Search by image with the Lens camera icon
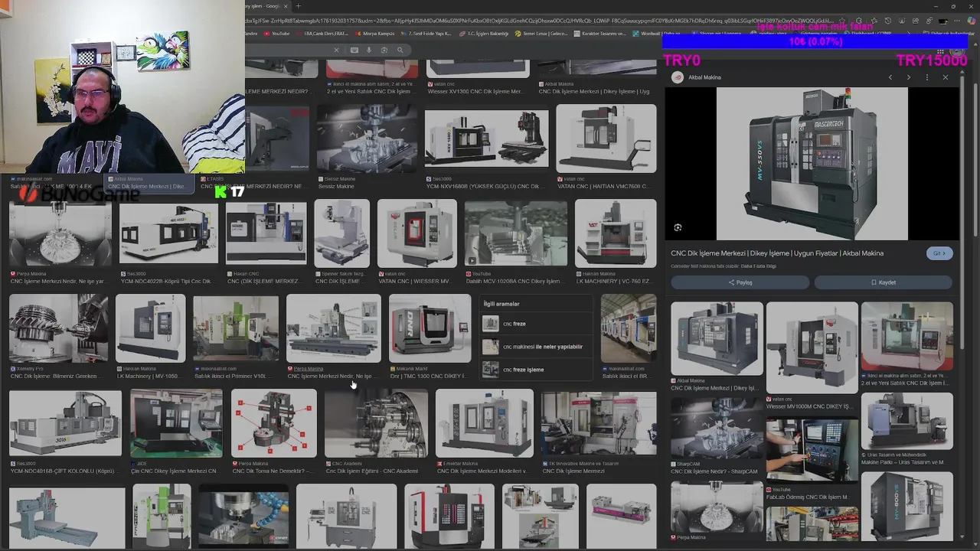The width and height of the screenshot is (980, 551). [384, 51]
